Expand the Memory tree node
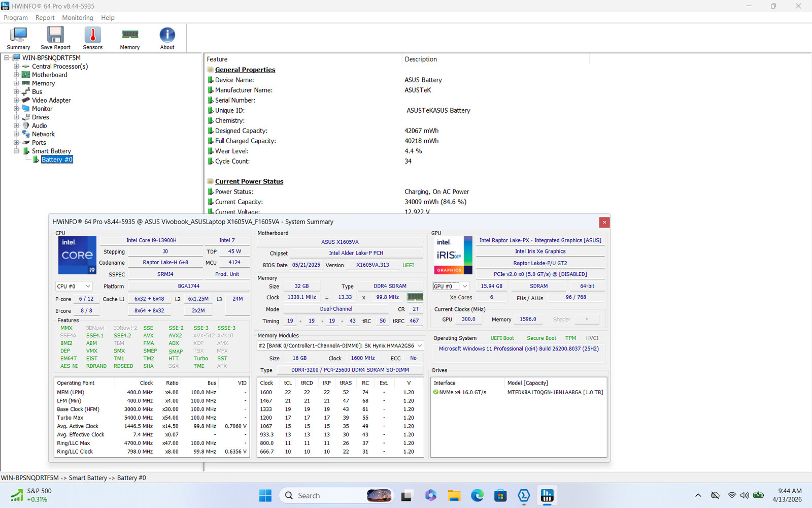 (x=16, y=83)
